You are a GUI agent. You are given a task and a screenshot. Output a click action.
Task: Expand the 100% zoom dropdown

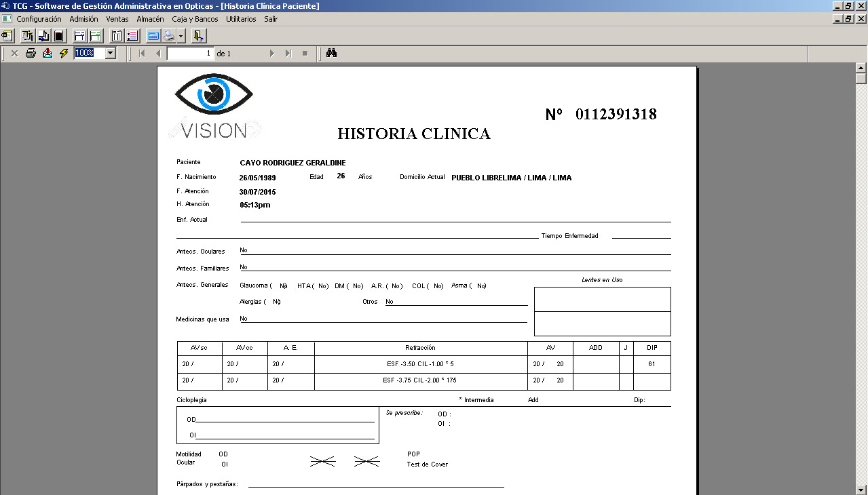[x=111, y=53]
